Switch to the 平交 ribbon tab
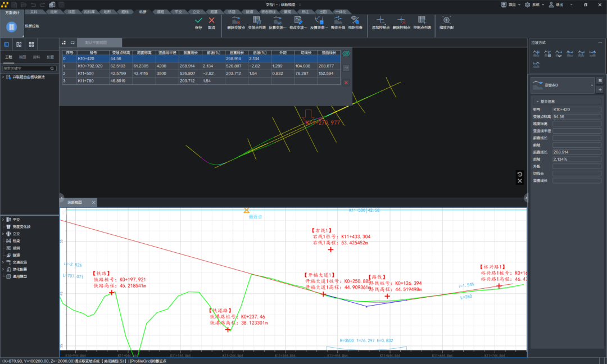Screen dimensions: 607x364 [179, 12]
